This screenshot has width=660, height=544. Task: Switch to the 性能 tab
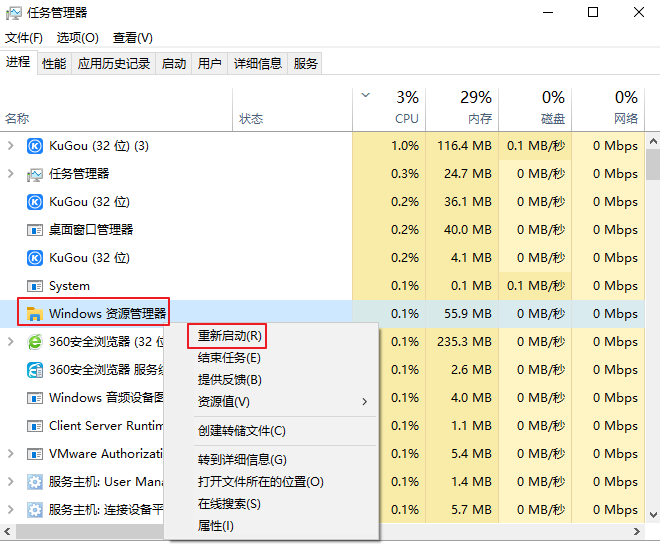[54, 63]
